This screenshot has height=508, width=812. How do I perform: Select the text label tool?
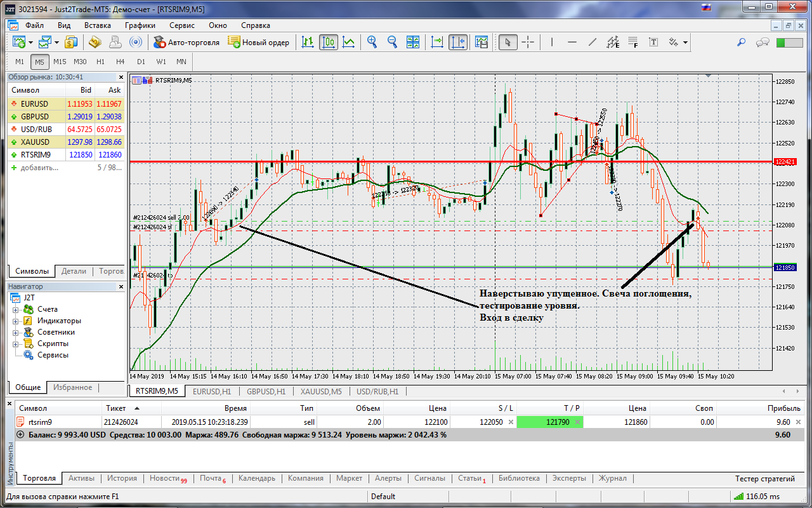point(653,43)
